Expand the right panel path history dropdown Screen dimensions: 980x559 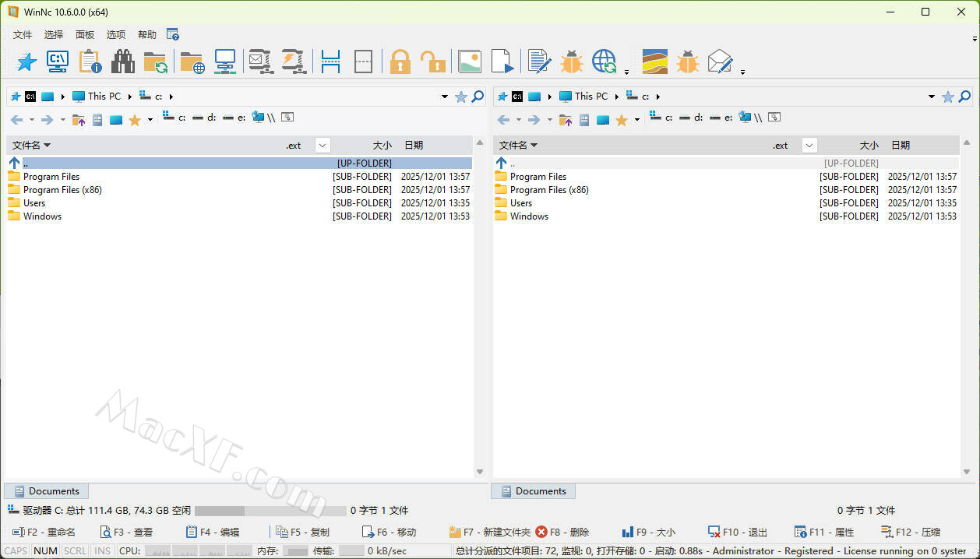[x=932, y=97]
